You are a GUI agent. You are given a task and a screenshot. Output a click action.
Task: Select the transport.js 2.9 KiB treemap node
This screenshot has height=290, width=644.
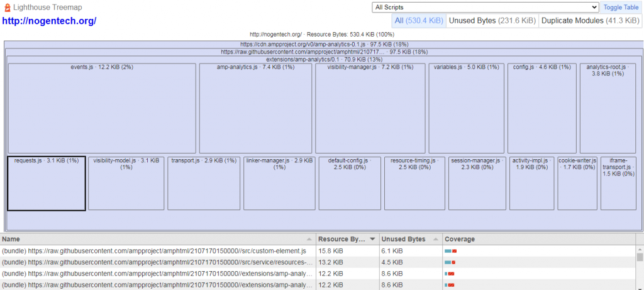pos(204,183)
